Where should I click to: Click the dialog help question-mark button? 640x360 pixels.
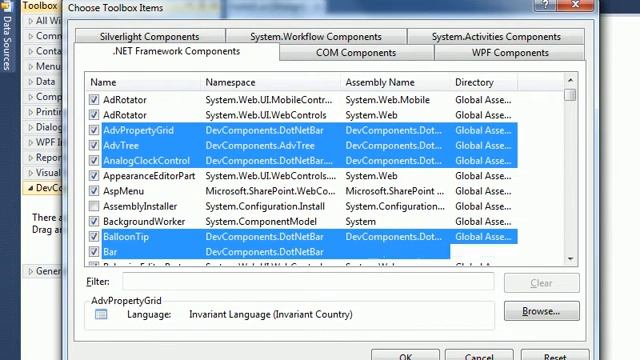546,5
